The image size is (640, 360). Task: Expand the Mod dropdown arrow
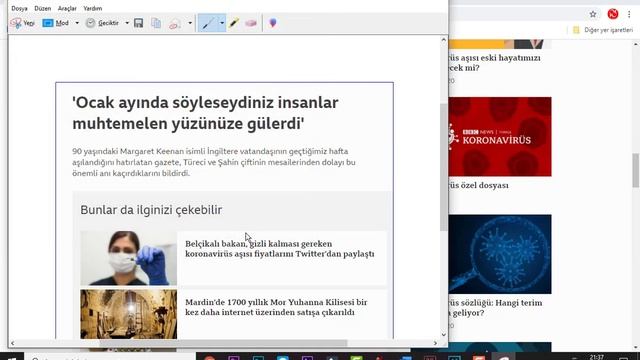(77, 23)
